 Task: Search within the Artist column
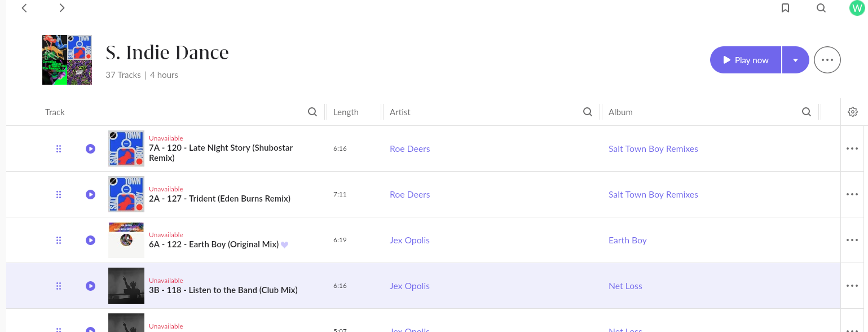click(588, 112)
